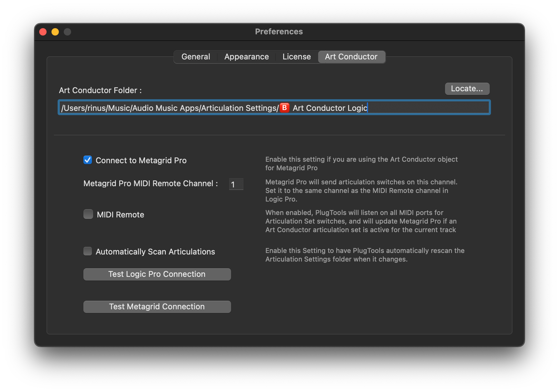Minimize Preferences using the yellow button
This screenshot has width=559, height=392.
pyautogui.click(x=55, y=32)
